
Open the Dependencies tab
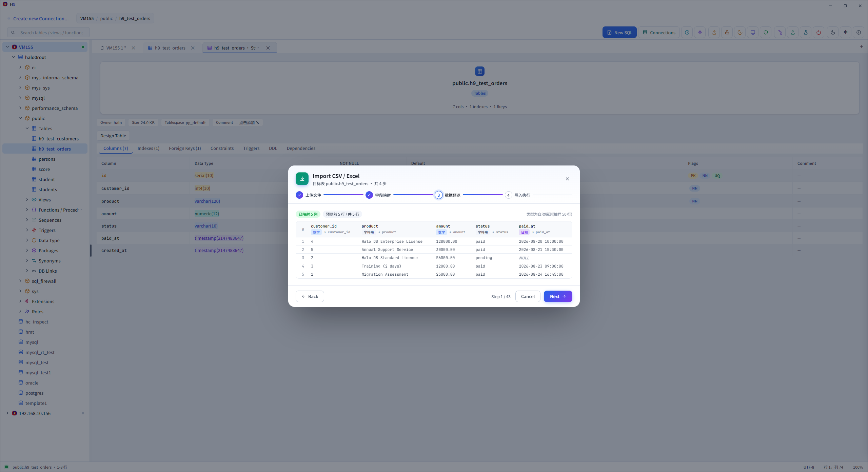click(301, 149)
